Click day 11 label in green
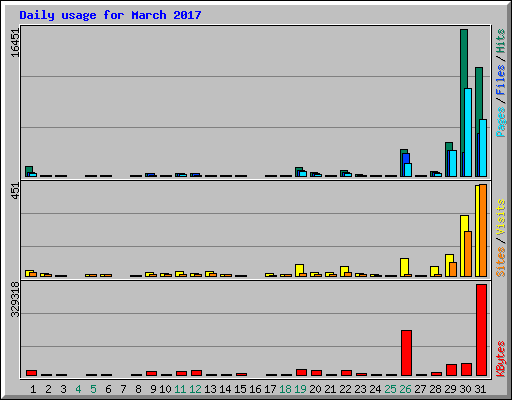Image resolution: width=512 pixels, height=400 pixels. pos(180,389)
